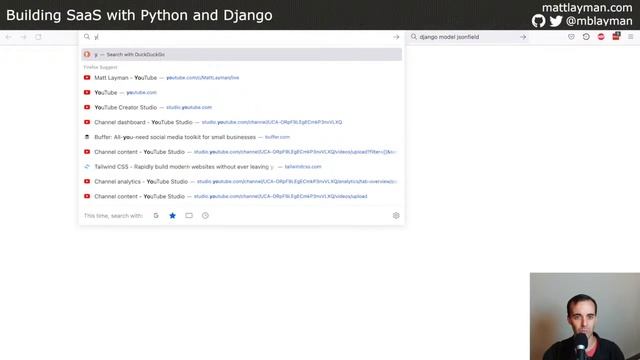Open the 'Matt Layman - YouTube' suggestion
The image size is (640, 360).
pyautogui.click(x=241, y=78)
